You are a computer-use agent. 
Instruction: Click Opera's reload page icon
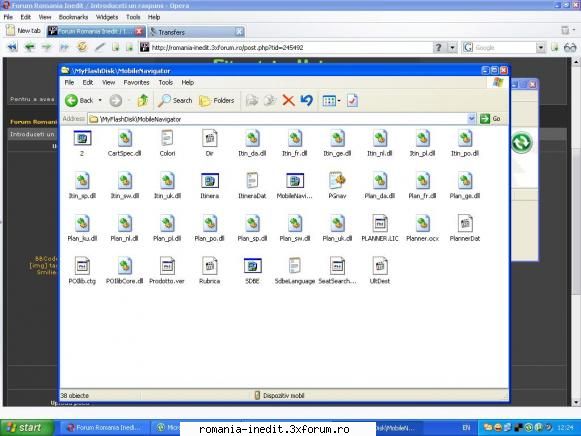82,47
